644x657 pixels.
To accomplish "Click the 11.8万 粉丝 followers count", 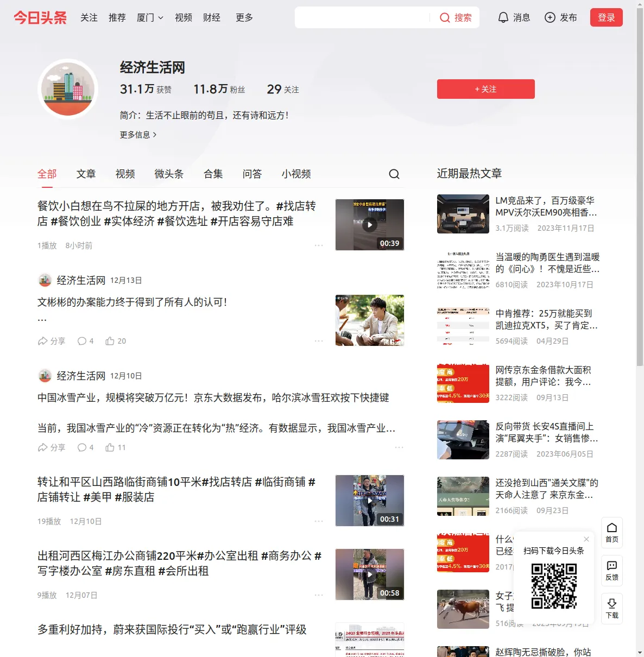I will pos(219,89).
